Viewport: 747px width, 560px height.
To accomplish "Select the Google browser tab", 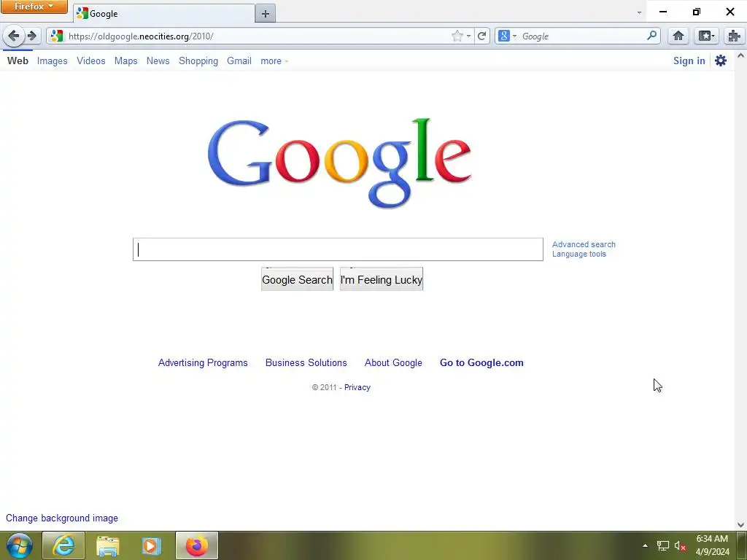I will pos(164,14).
